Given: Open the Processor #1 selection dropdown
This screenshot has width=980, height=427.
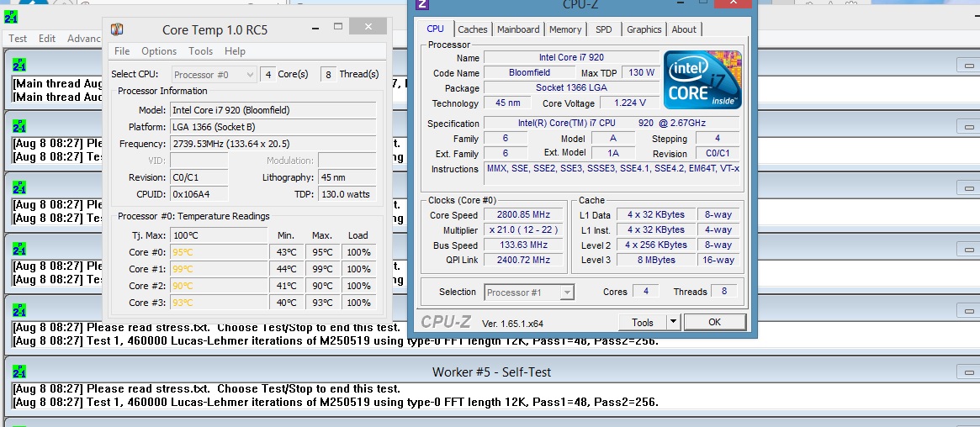Looking at the screenshot, I should tap(529, 293).
